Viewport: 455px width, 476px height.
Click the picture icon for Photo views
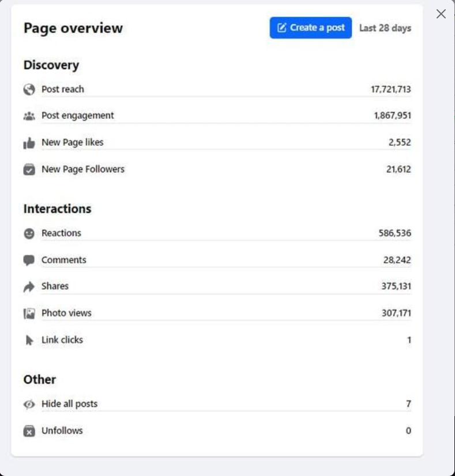[29, 313]
